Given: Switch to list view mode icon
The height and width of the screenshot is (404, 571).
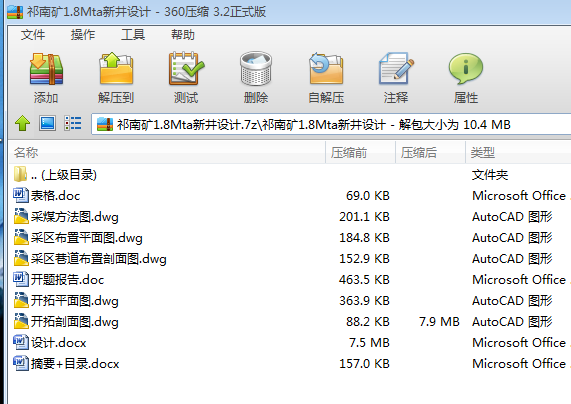Looking at the screenshot, I should tap(72, 123).
